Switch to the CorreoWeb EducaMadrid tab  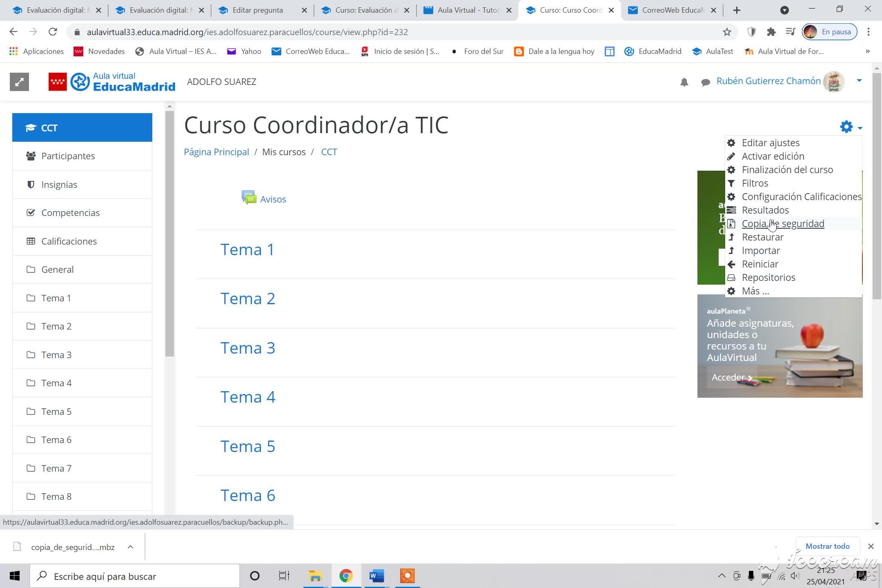[x=672, y=10]
